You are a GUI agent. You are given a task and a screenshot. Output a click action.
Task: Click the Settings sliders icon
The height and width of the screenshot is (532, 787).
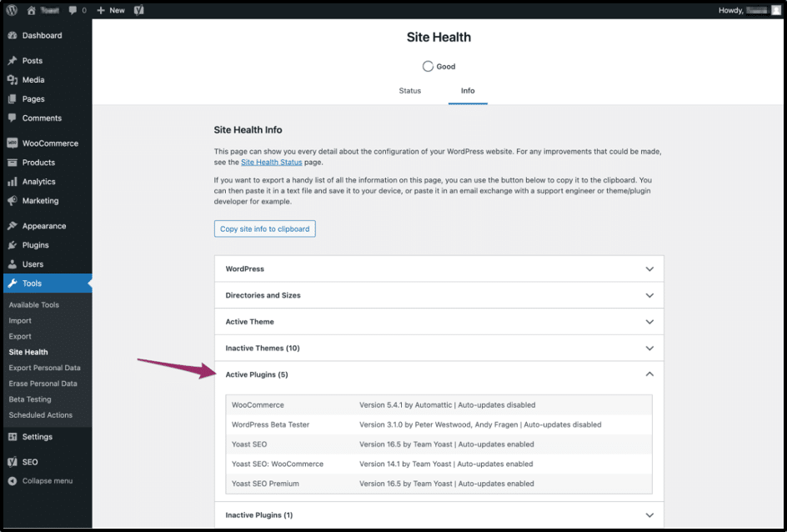click(x=13, y=437)
